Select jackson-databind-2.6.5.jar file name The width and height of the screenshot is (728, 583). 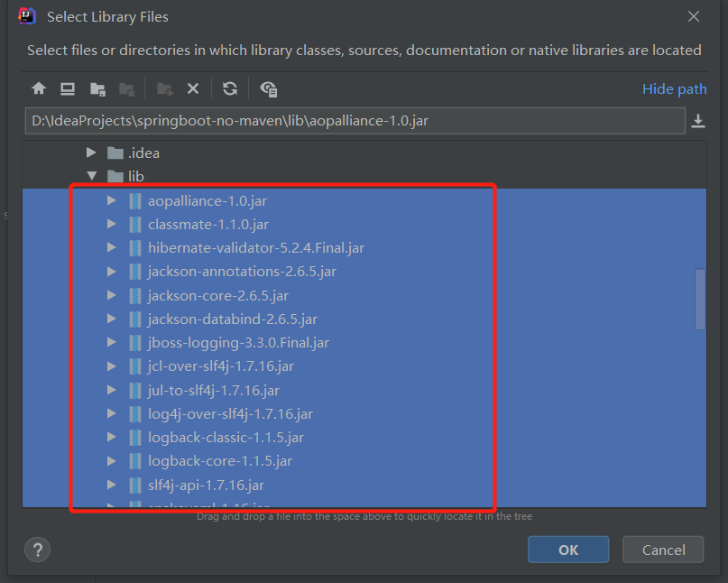[233, 319]
